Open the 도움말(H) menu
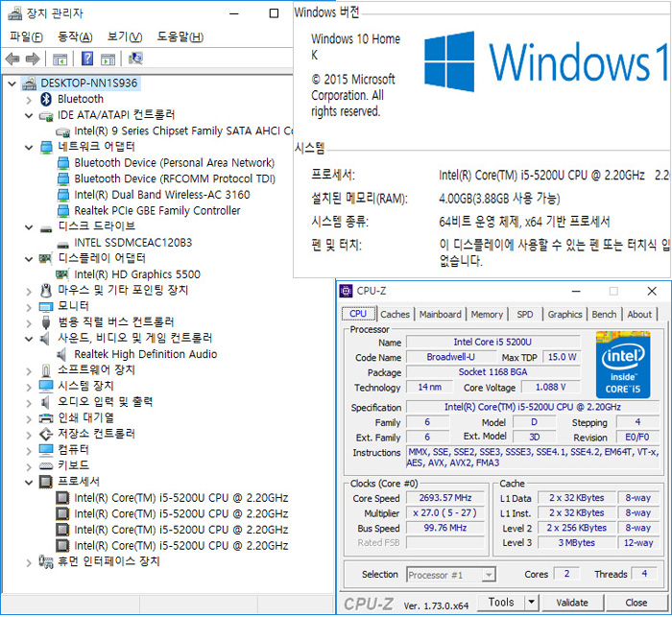The height and width of the screenshot is (617, 672). coord(180,37)
